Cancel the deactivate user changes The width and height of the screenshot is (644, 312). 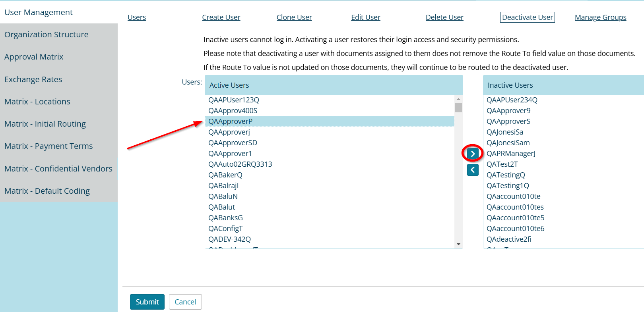tap(185, 302)
